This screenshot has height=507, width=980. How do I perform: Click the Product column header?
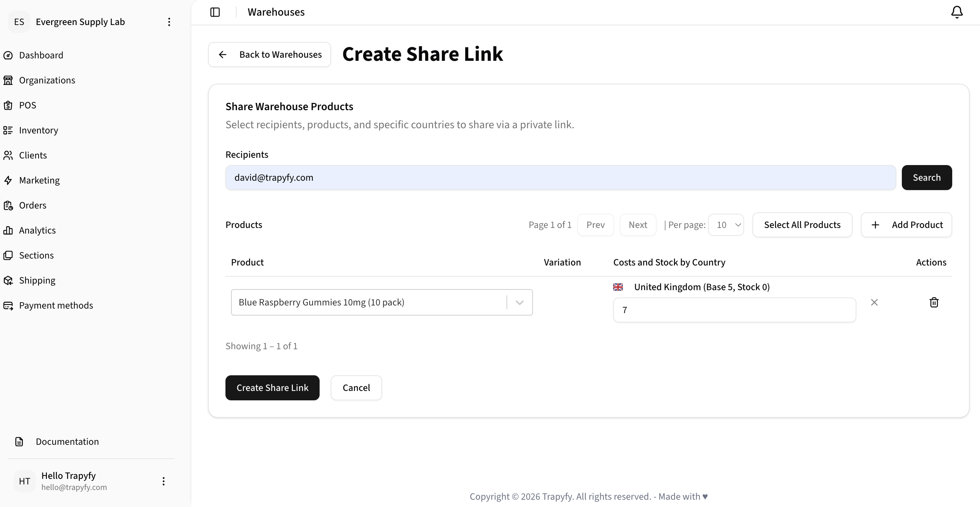point(247,263)
